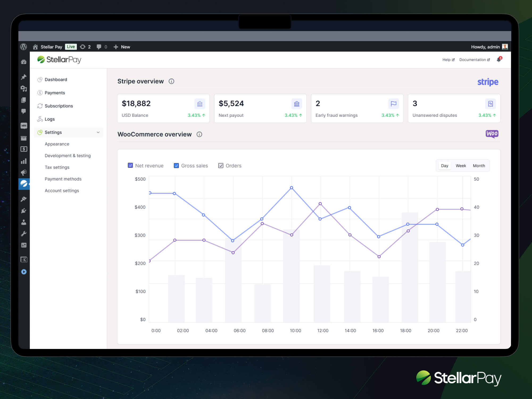The image size is (532, 399).
Task: Open WordPress Dashboard gauge icon
Action: coord(24,62)
